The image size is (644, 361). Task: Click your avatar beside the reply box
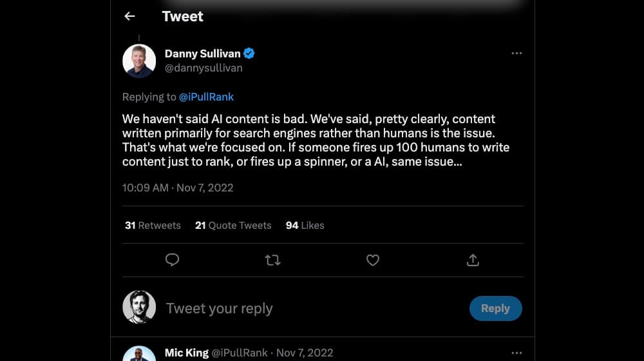[139, 307]
